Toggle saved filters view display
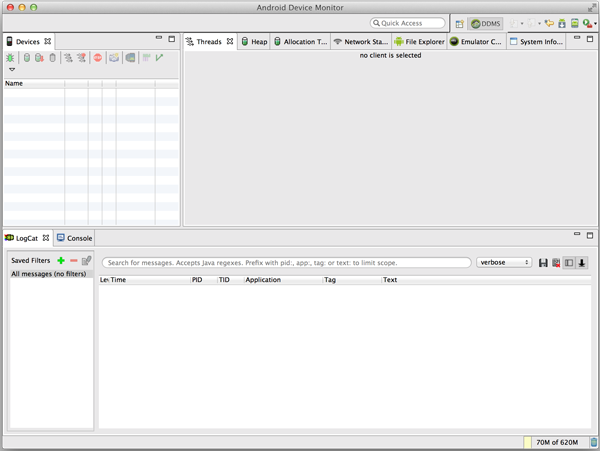The width and height of the screenshot is (600, 451). (x=569, y=263)
